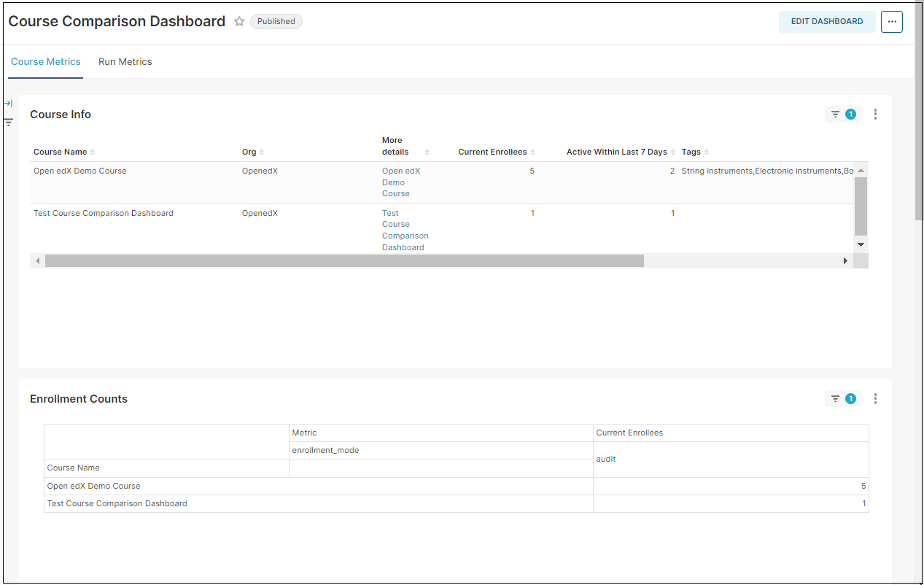Select the Course Metrics tab
The width and height of the screenshot is (924, 585).
click(x=45, y=61)
